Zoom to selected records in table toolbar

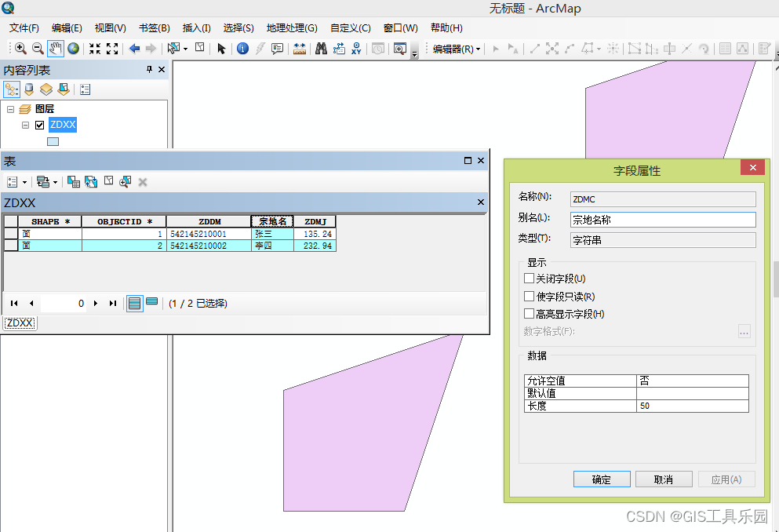[x=126, y=182]
